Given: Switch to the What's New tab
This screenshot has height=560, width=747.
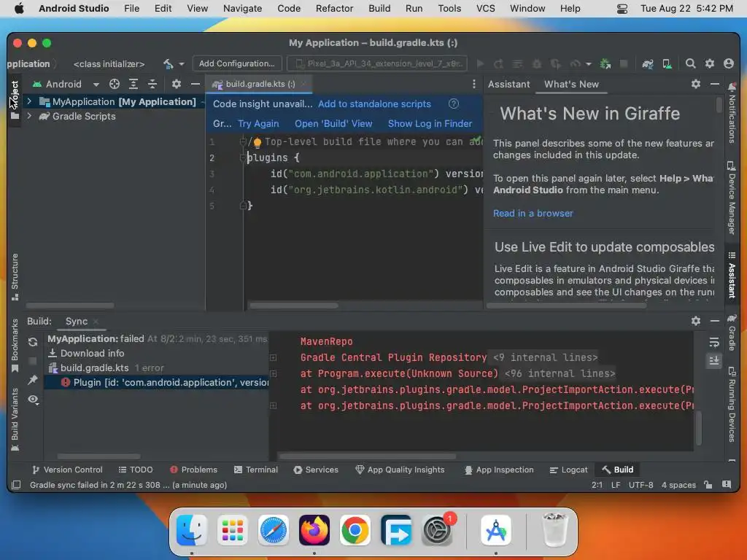Looking at the screenshot, I should [x=571, y=85].
